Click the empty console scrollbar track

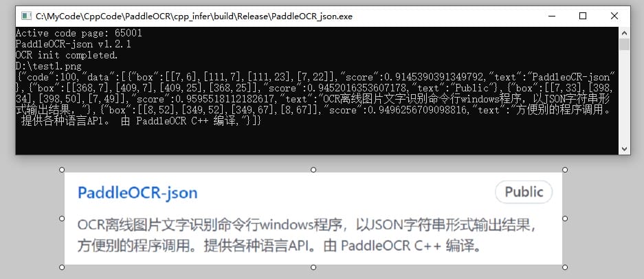tap(624, 97)
